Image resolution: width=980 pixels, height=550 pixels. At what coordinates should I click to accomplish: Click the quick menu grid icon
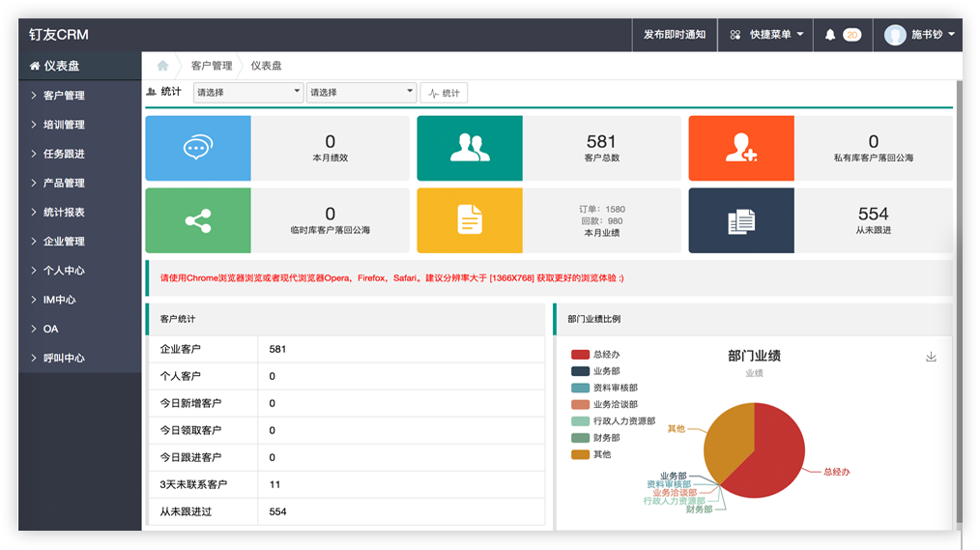[x=735, y=35]
